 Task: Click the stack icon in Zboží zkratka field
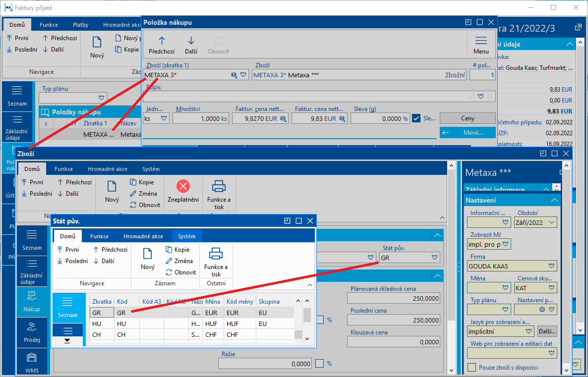[x=234, y=75]
